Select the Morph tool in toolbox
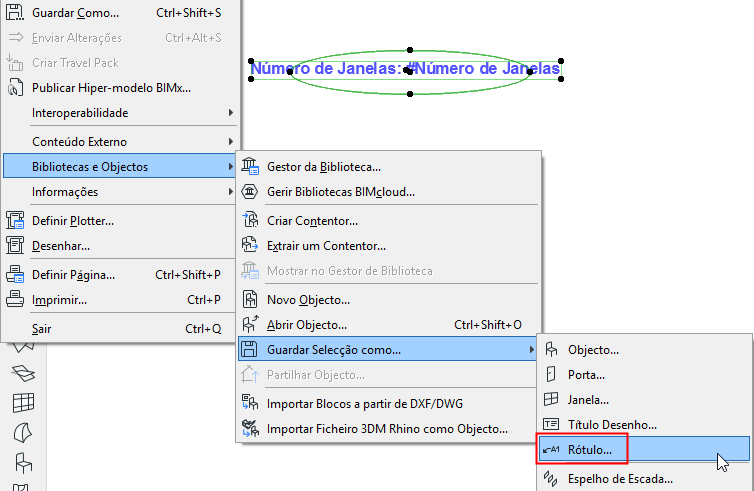754x491 pixels. (22, 433)
